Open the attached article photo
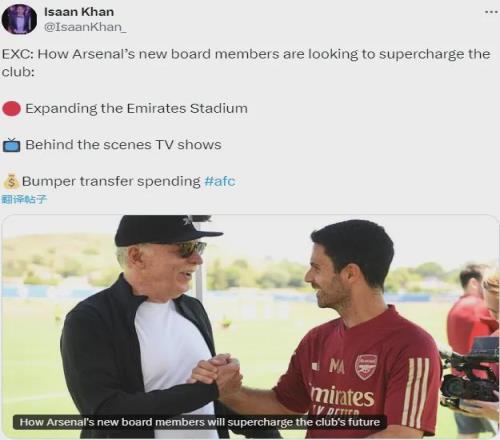The width and height of the screenshot is (500, 440). [250, 327]
